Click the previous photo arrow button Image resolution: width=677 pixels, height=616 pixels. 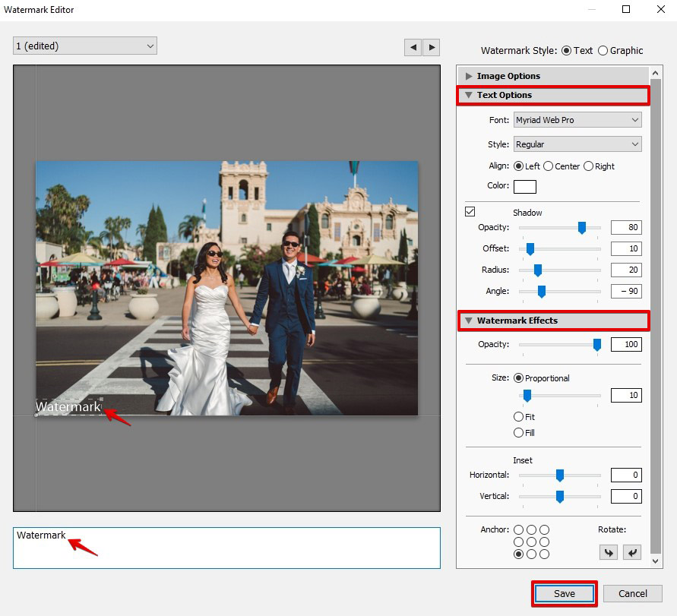413,47
